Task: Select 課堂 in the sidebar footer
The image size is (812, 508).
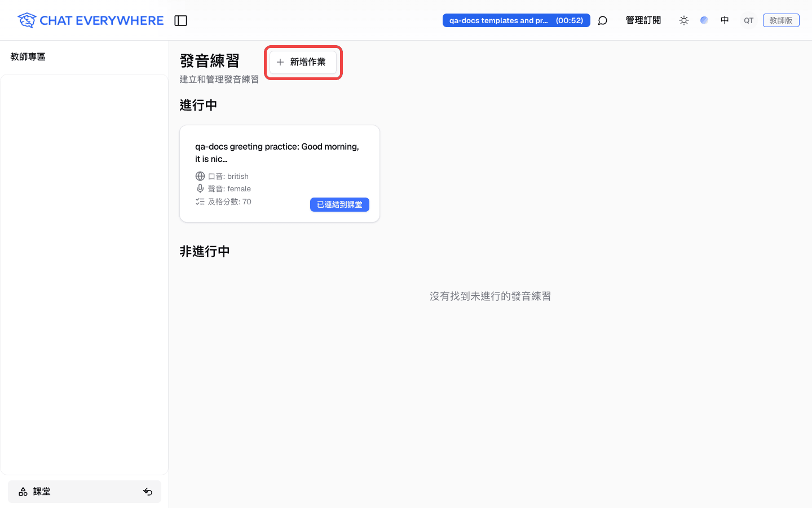Action: (x=85, y=492)
